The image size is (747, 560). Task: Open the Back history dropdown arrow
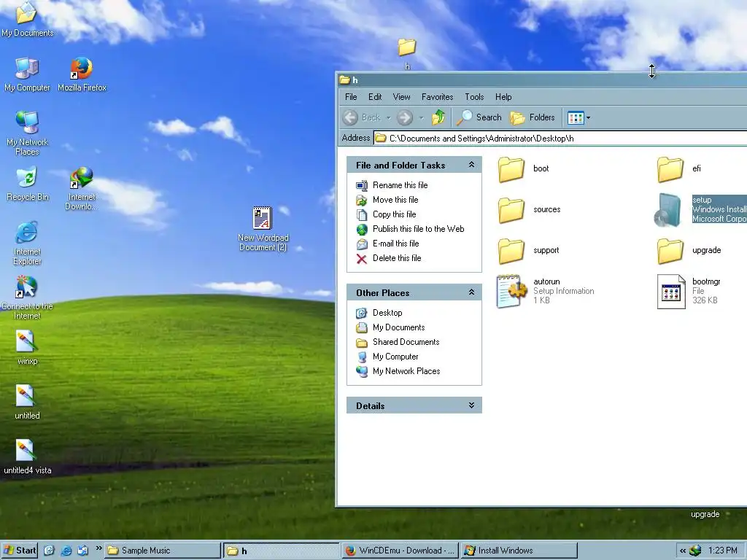click(388, 117)
